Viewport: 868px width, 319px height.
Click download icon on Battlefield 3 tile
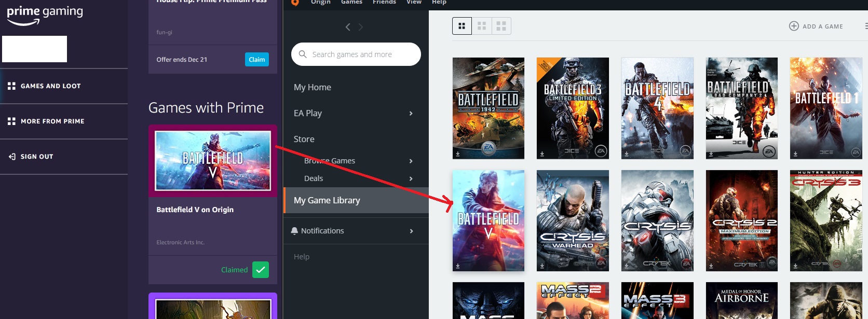pyautogui.click(x=542, y=154)
